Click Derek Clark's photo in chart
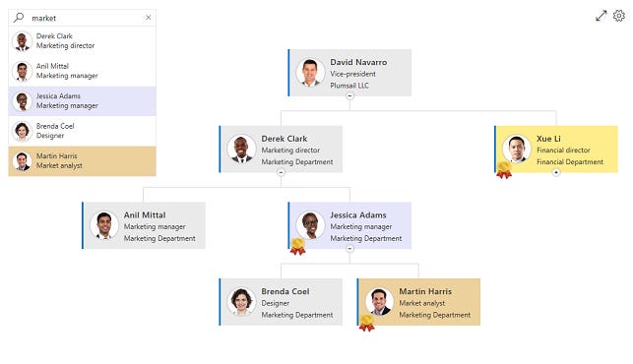This screenshot has width=633, height=364. coord(241,149)
